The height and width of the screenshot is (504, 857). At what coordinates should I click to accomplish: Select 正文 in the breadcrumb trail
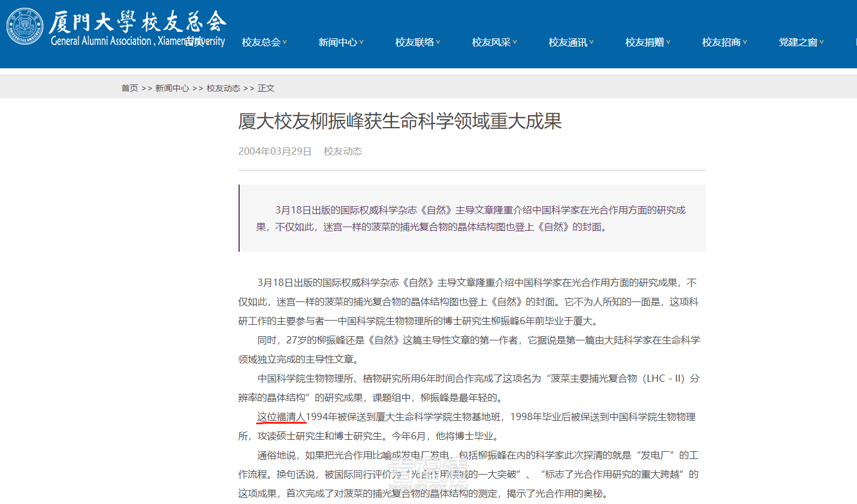pos(265,87)
